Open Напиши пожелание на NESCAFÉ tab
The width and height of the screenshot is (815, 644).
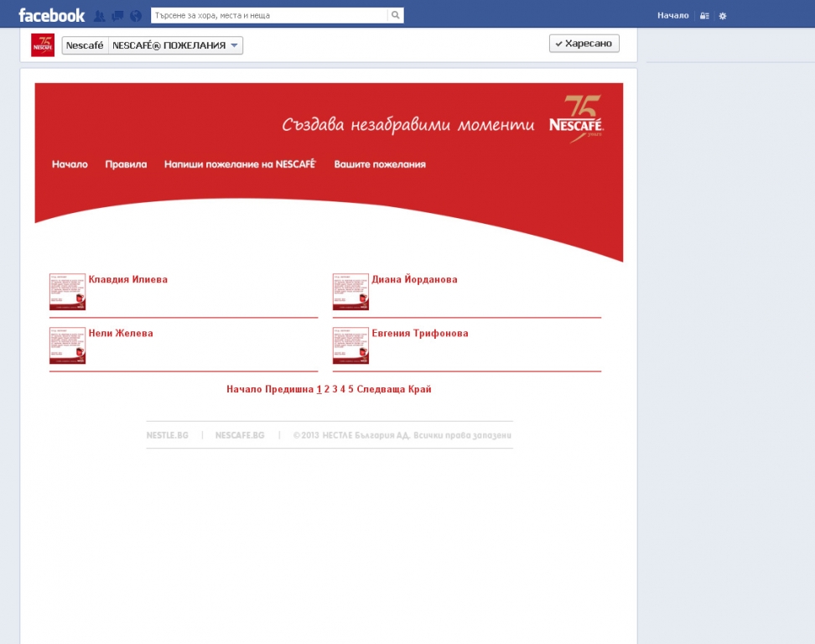tap(240, 164)
